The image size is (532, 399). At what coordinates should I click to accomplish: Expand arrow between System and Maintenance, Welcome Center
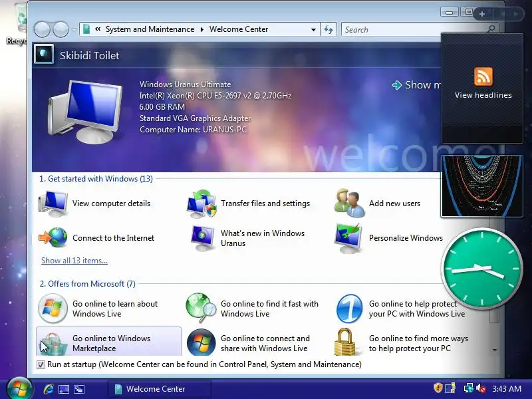202,29
